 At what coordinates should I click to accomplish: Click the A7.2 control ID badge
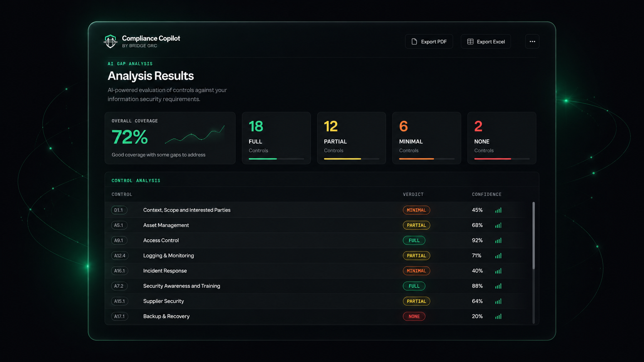pos(119,286)
